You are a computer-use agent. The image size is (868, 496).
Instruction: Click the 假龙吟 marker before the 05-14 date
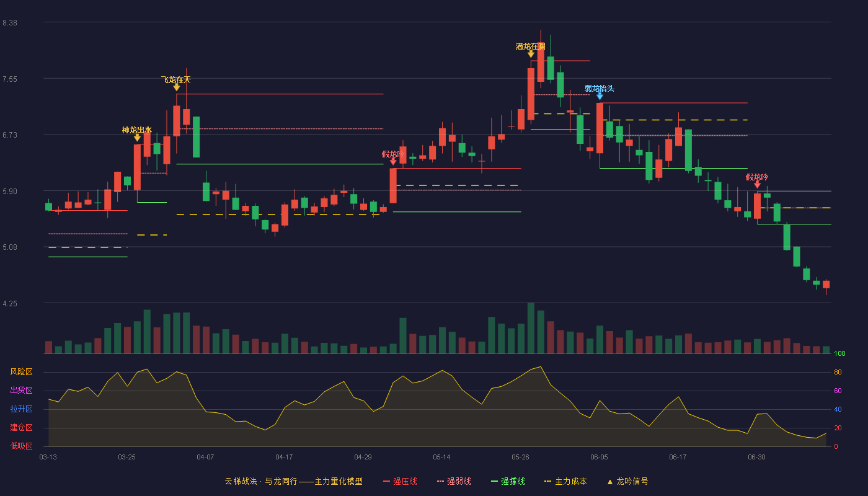pyautogui.click(x=393, y=162)
